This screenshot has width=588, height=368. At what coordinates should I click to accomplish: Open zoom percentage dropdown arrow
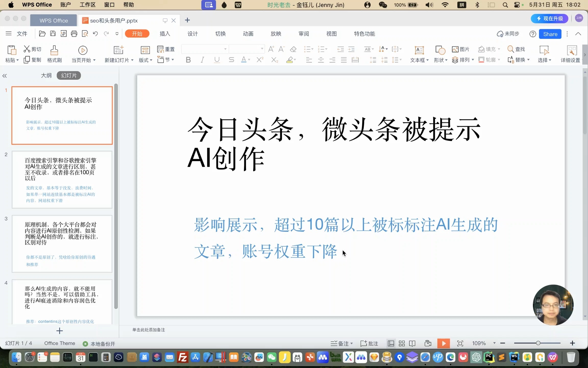(494, 343)
